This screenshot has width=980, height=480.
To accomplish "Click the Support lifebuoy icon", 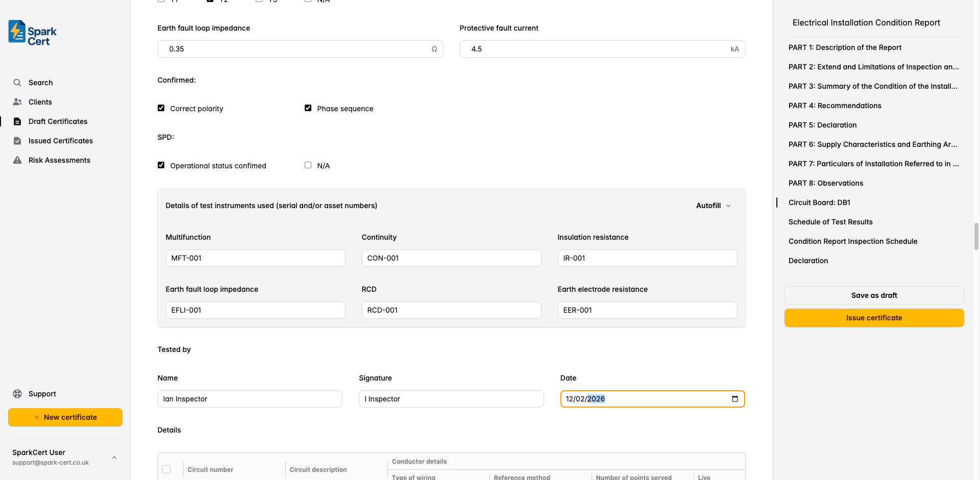I will tap(17, 394).
